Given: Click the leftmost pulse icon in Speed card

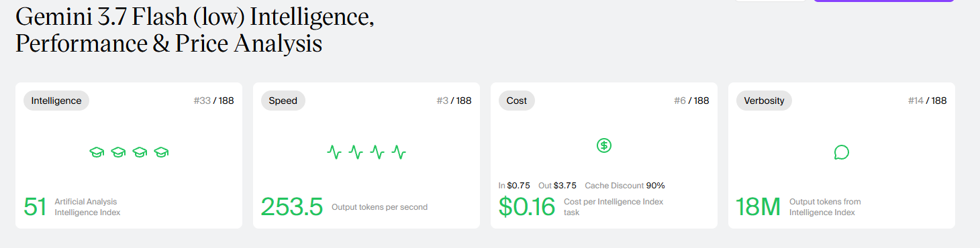Looking at the screenshot, I should click(x=334, y=153).
